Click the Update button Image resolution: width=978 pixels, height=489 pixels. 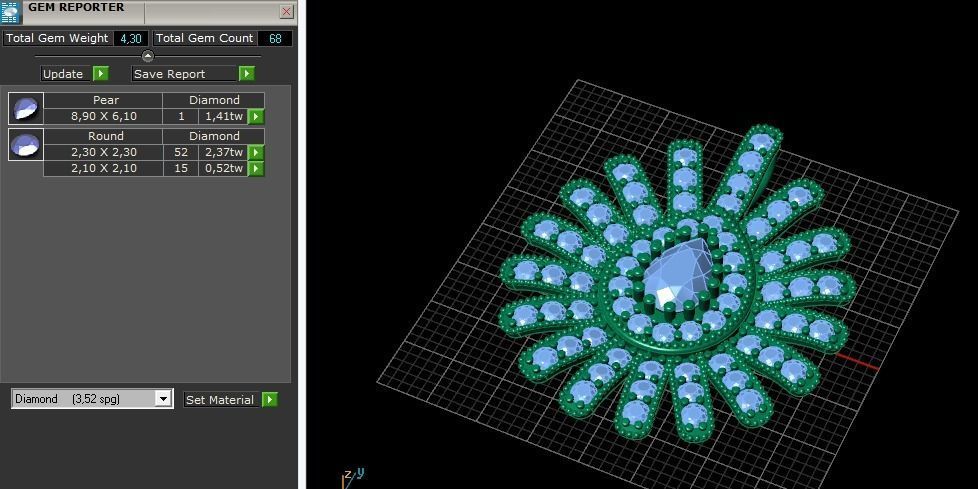[67, 74]
